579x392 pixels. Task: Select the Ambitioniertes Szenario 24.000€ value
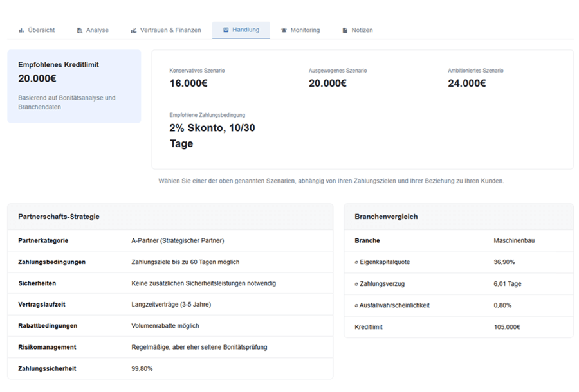click(x=466, y=83)
